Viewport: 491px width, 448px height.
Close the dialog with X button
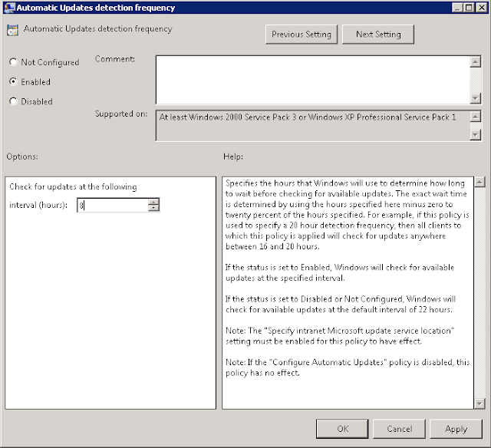coord(481,8)
